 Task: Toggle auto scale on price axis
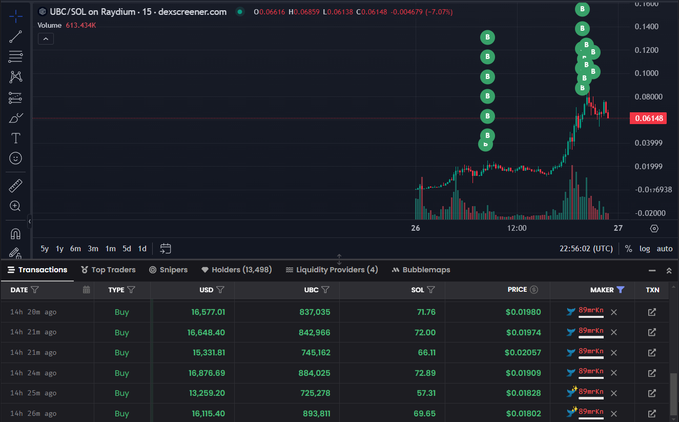[664, 248]
